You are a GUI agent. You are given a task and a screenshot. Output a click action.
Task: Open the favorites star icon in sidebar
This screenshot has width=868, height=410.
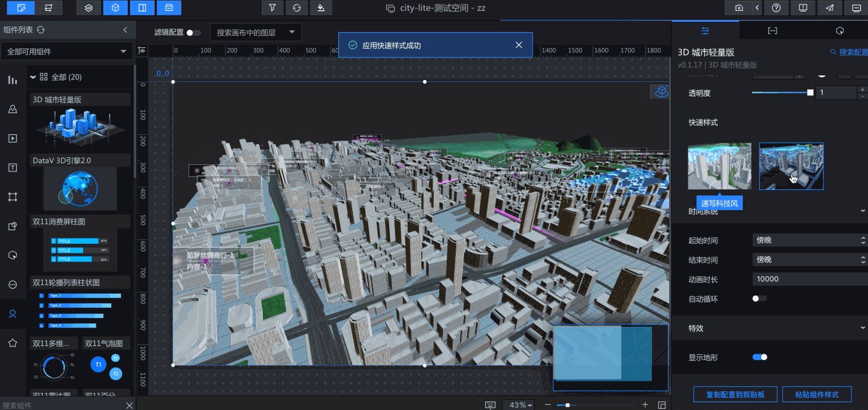pyautogui.click(x=12, y=343)
